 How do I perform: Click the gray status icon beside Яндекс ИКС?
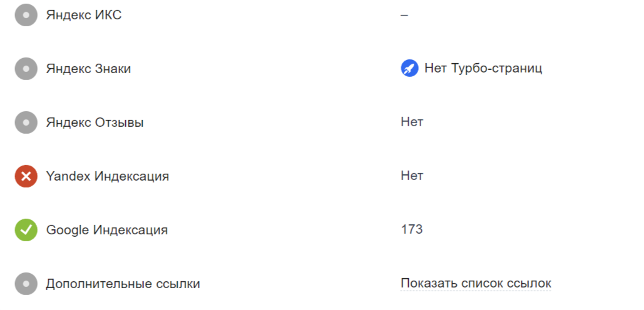pyautogui.click(x=26, y=15)
